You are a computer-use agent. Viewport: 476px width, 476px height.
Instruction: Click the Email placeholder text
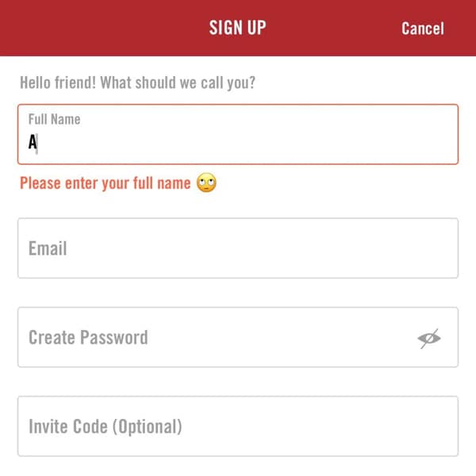pos(48,248)
